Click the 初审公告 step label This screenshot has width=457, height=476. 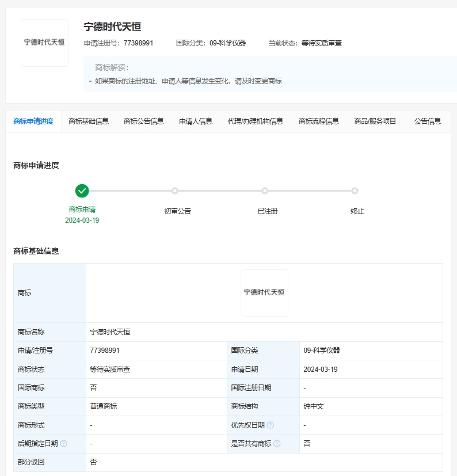tap(178, 211)
